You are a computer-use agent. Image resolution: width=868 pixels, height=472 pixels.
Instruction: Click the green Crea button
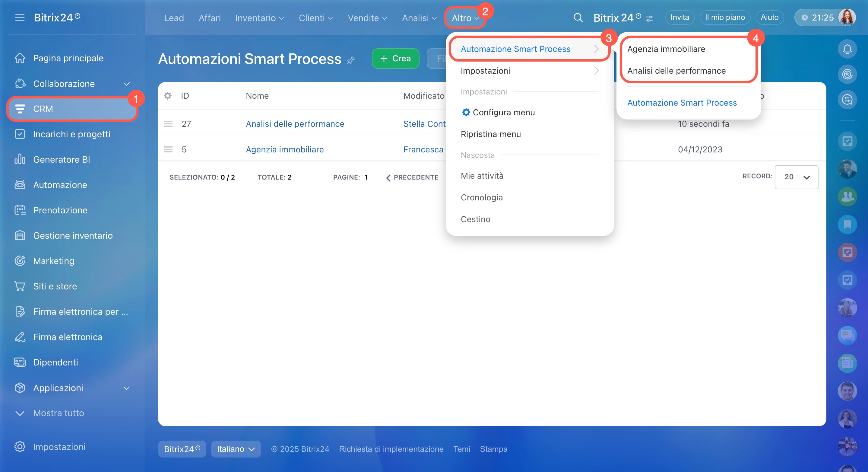(x=395, y=58)
